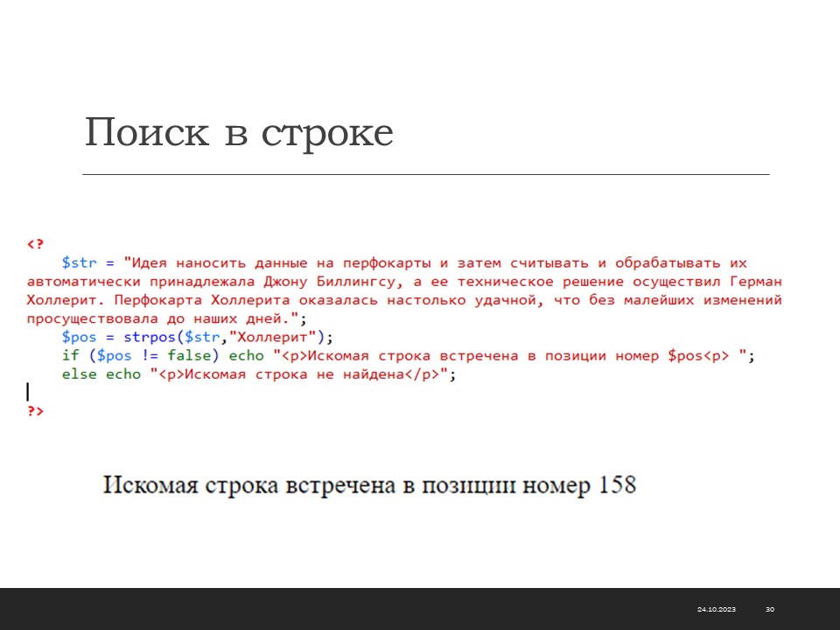This screenshot has width=840, height=630.
Task: Click the horizontal line under the title
Action: [425, 175]
